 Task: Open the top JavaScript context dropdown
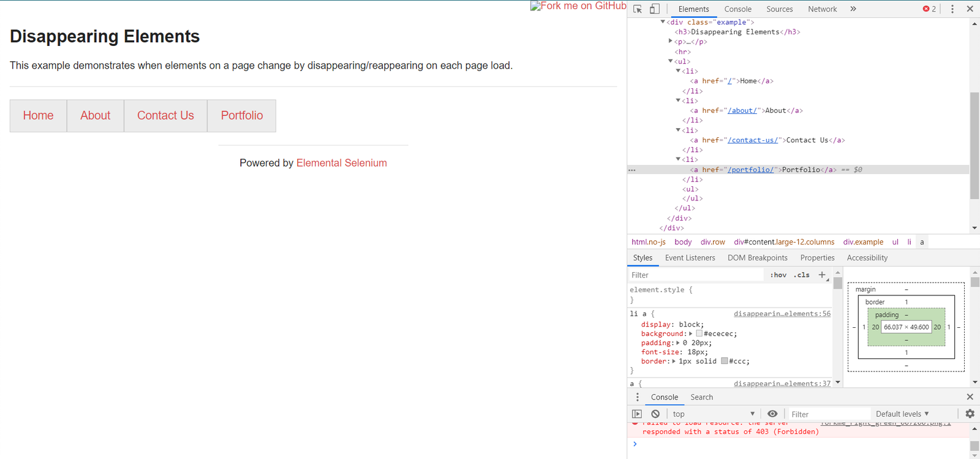[714, 414]
